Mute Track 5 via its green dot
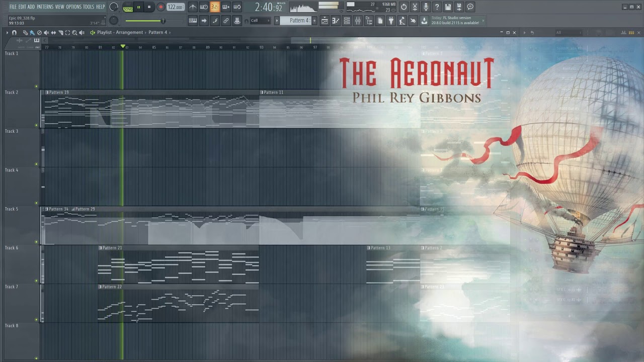 coord(36,242)
